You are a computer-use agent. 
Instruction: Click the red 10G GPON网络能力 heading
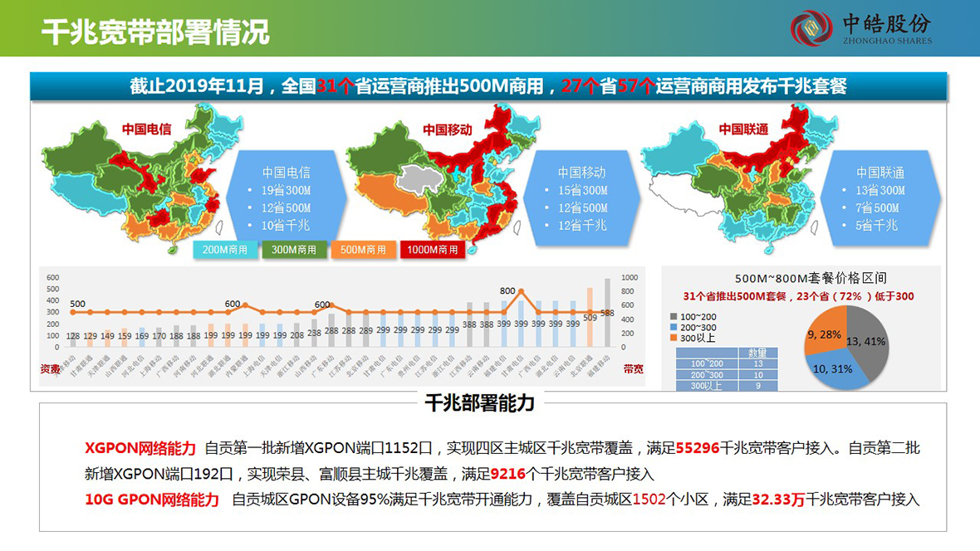pyautogui.click(x=152, y=500)
